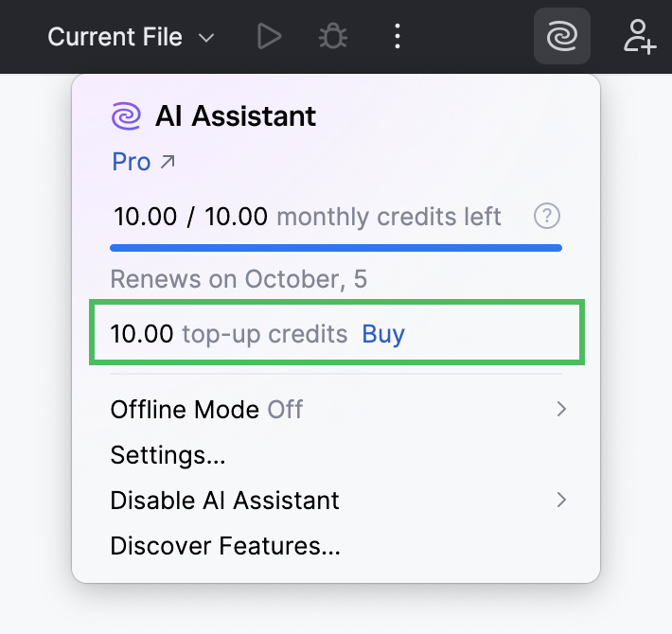Viewport: 672px width, 634px height.
Task: Click the chevron beside Disable AI Assistant
Action: pos(561,500)
